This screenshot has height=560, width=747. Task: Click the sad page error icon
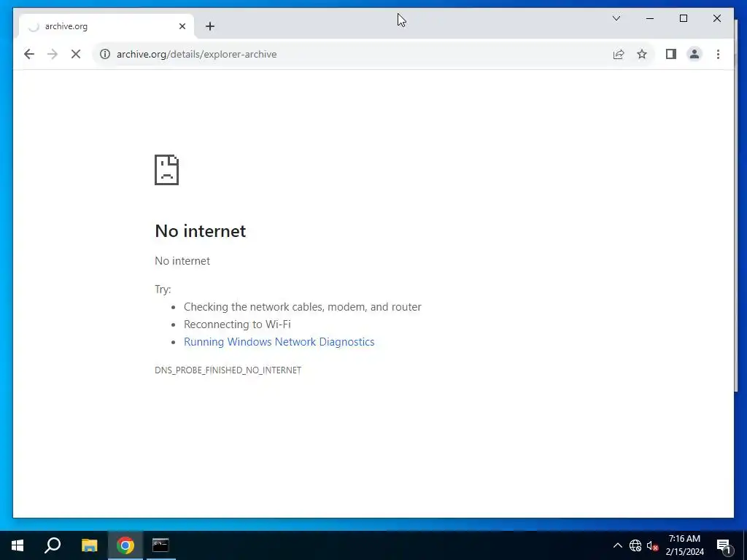pos(166,169)
